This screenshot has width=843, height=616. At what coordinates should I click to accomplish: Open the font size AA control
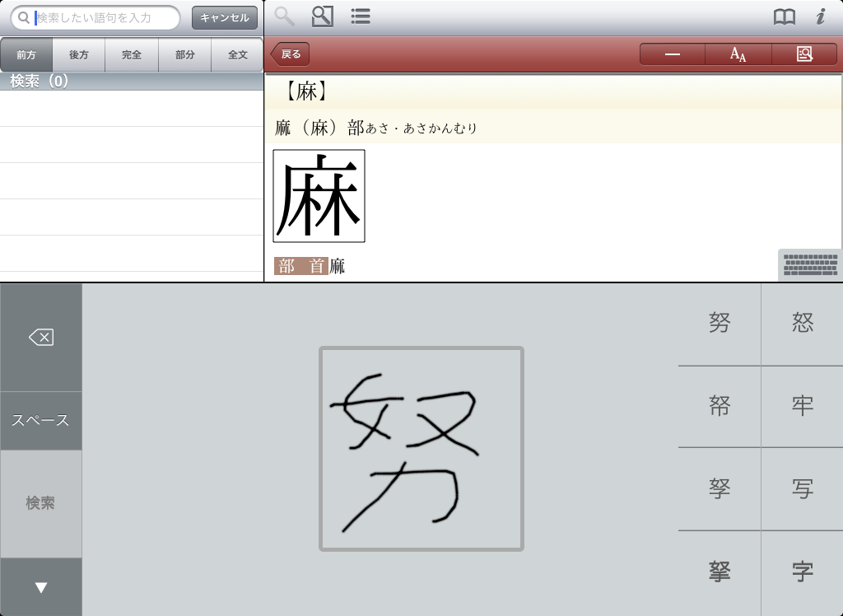click(738, 54)
